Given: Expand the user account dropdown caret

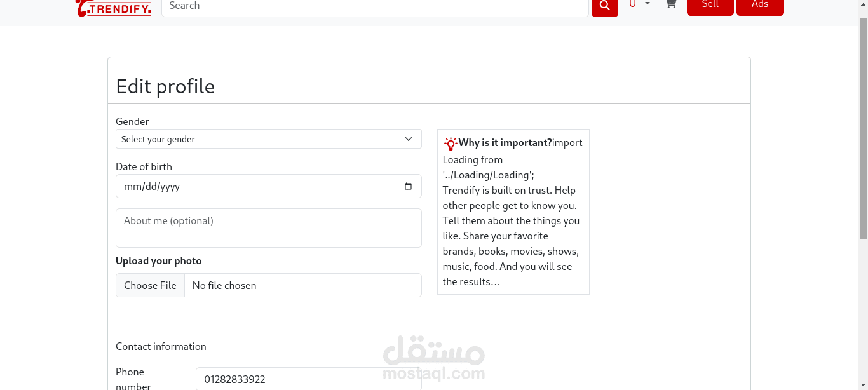Looking at the screenshot, I should 648,4.
